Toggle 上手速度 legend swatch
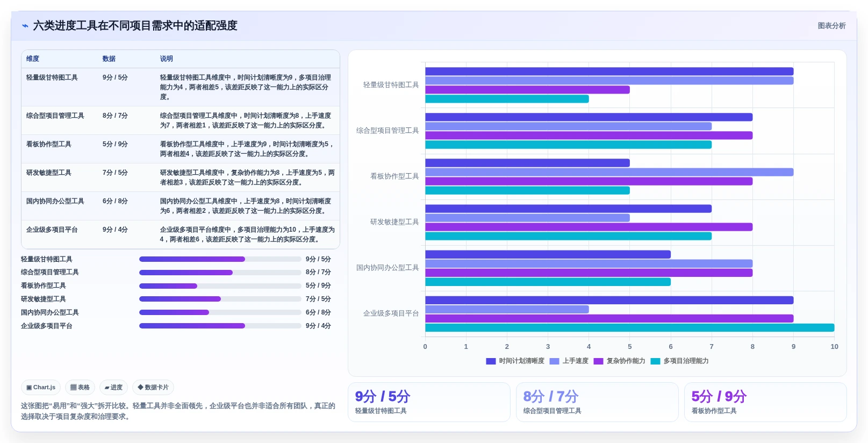The width and height of the screenshot is (868, 443). 555,361
